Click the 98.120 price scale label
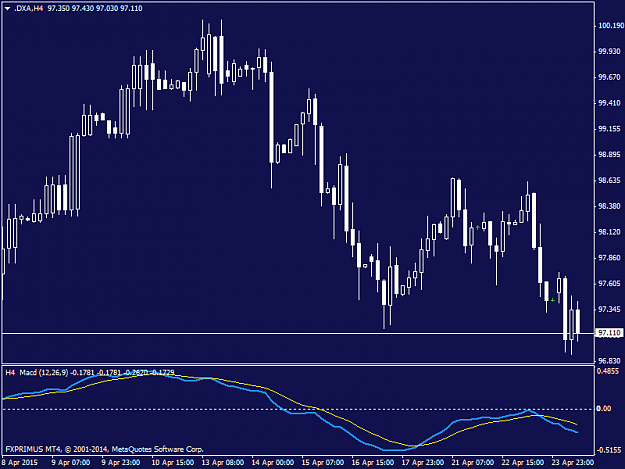625x469 pixels. 609,232
